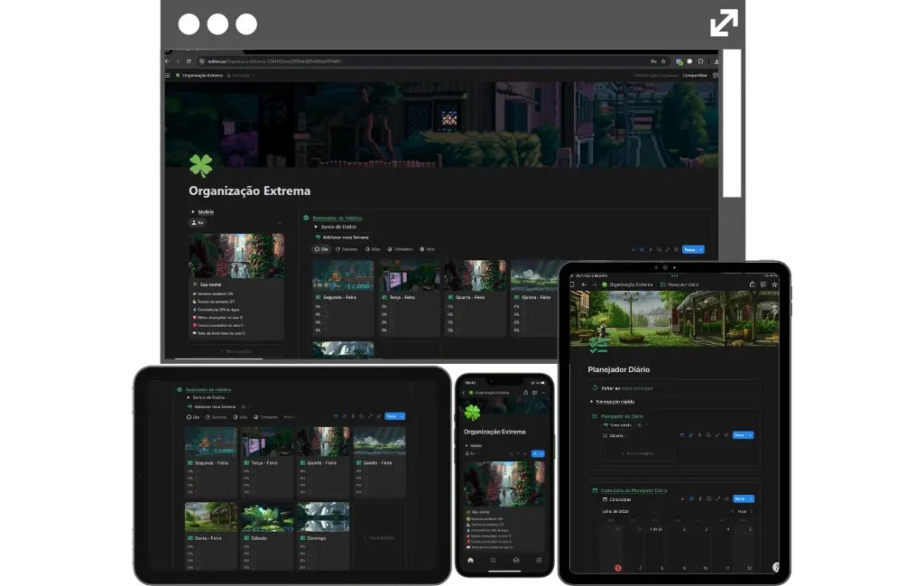Viewport: 924px width, 586px height.
Task: Tap the share icon on the portrait tablet
Action: 752,284
